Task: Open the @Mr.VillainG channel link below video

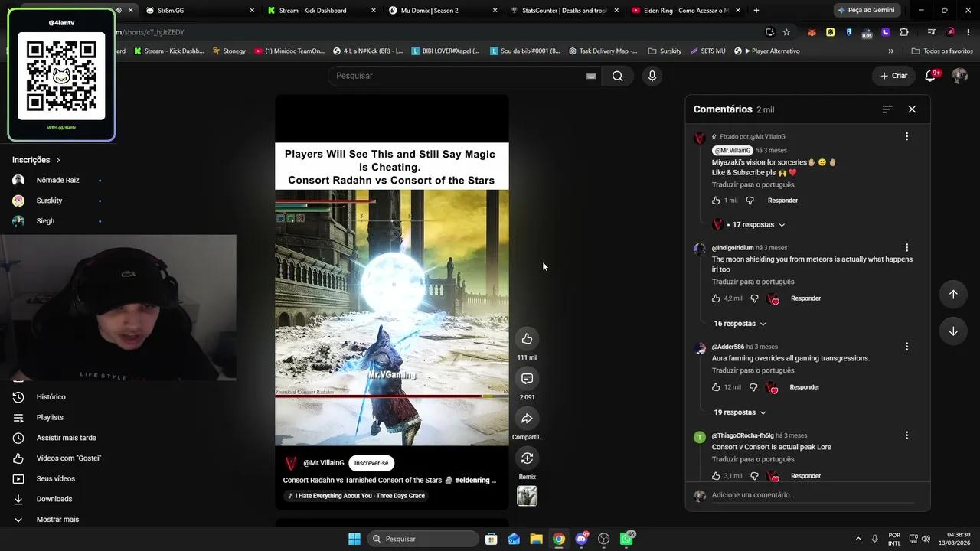Action: pos(324,463)
